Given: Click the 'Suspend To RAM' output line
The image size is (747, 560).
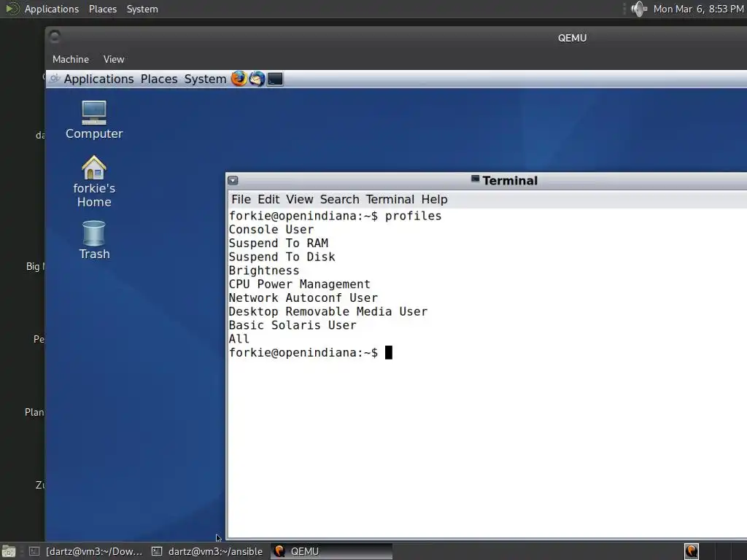Looking at the screenshot, I should (x=278, y=244).
